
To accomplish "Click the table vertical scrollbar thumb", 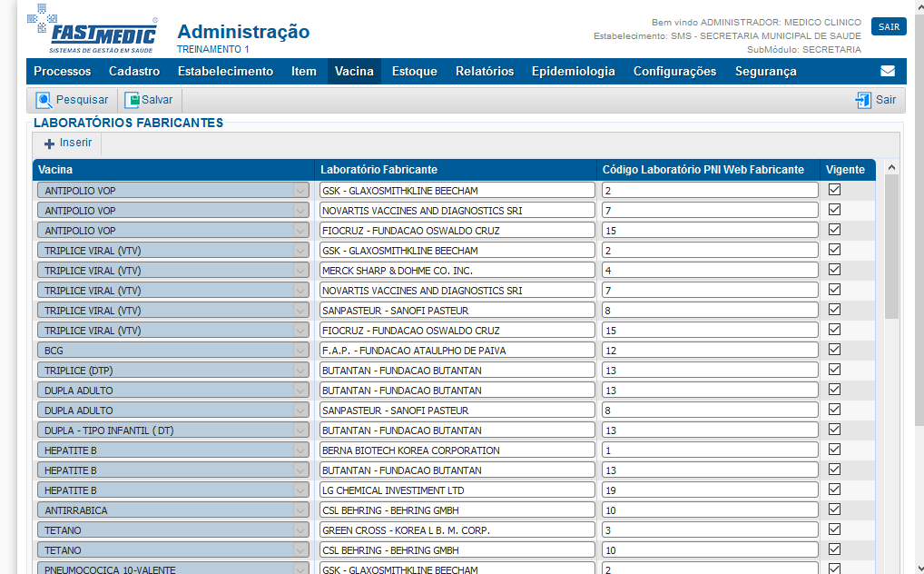I will click(x=891, y=247).
